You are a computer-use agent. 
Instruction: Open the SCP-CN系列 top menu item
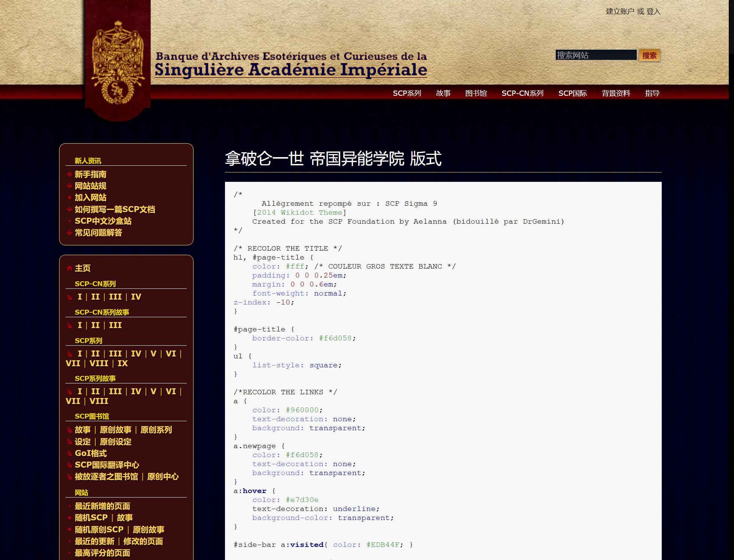point(522,93)
